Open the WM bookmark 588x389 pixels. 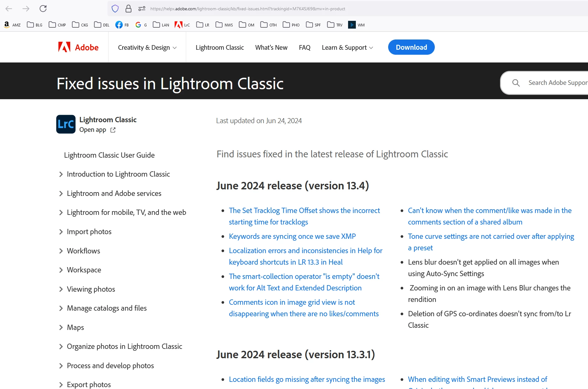(356, 25)
